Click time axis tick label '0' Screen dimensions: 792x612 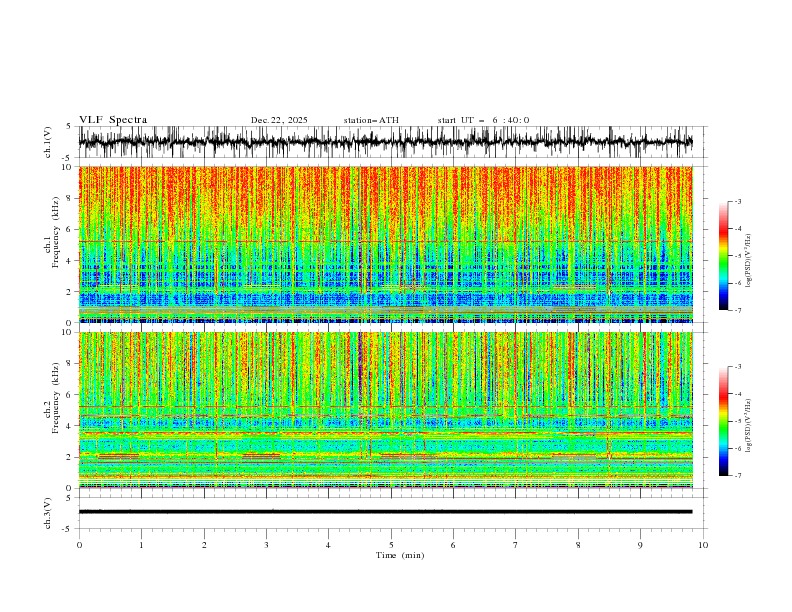coord(79,545)
